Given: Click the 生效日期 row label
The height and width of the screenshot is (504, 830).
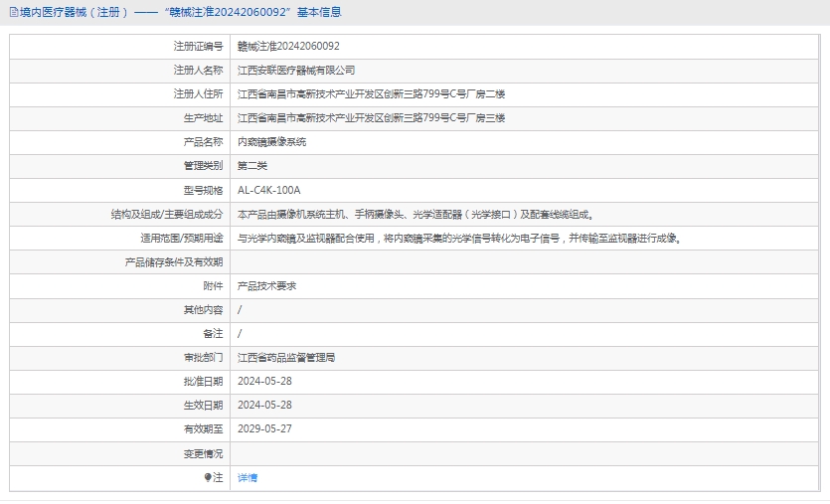Looking at the screenshot, I should point(203,406).
